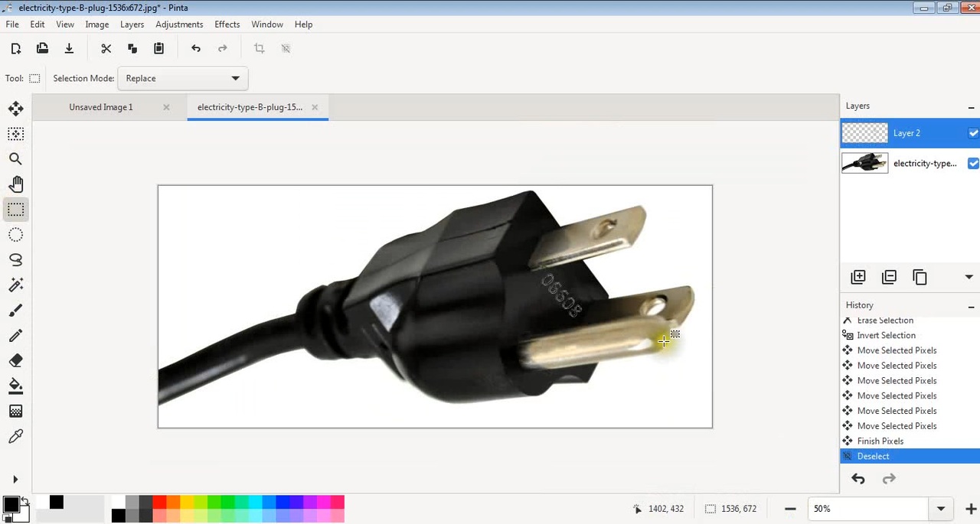
Task: Pick the Zoom magnifier tool
Action: [15, 159]
